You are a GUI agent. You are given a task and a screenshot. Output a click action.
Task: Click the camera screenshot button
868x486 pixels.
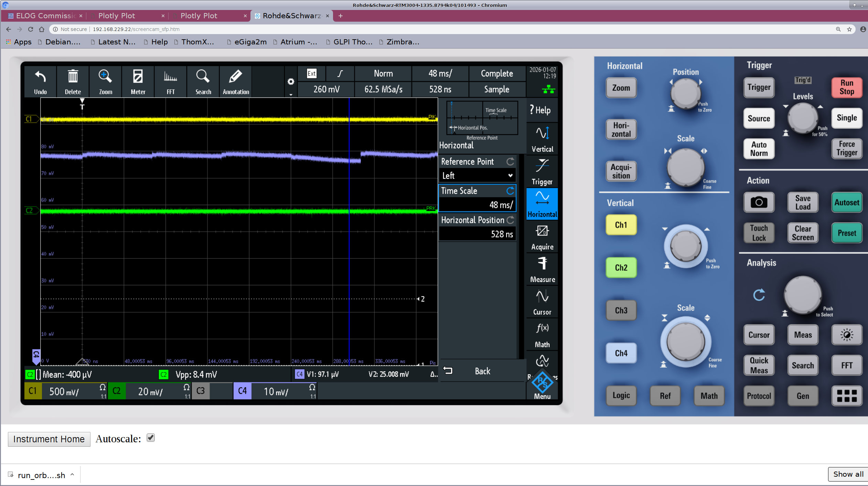tap(759, 202)
